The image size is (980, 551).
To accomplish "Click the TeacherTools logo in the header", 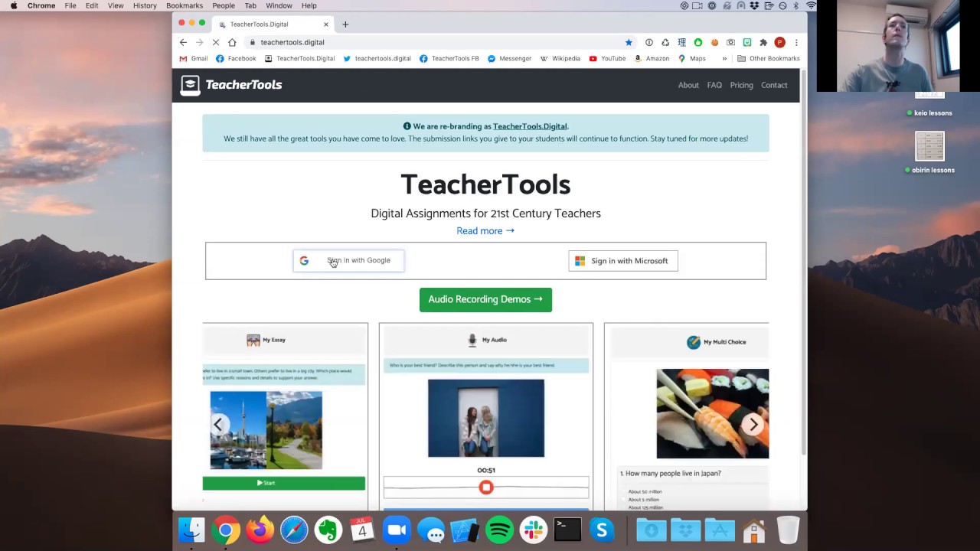I will pyautogui.click(x=231, y=85).
